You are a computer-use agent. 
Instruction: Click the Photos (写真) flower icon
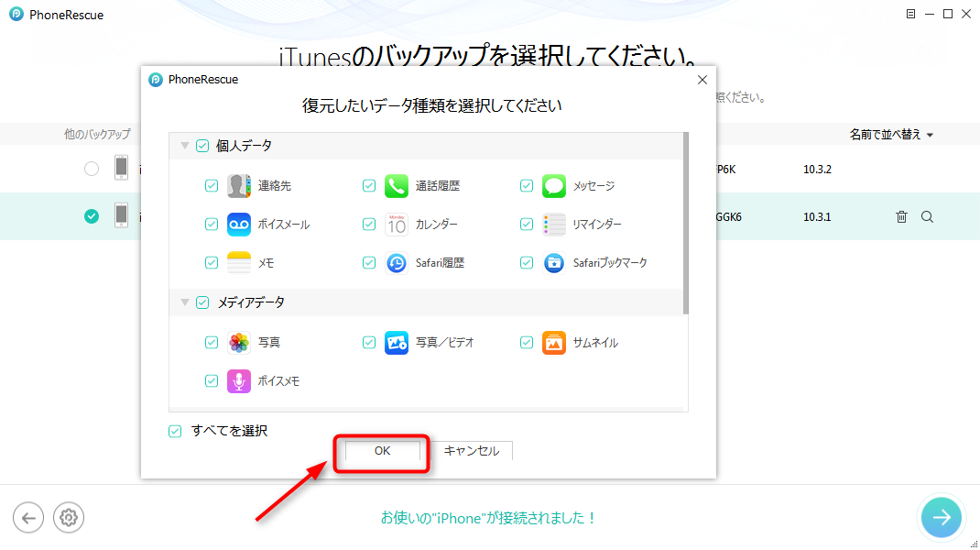point(239,342)
